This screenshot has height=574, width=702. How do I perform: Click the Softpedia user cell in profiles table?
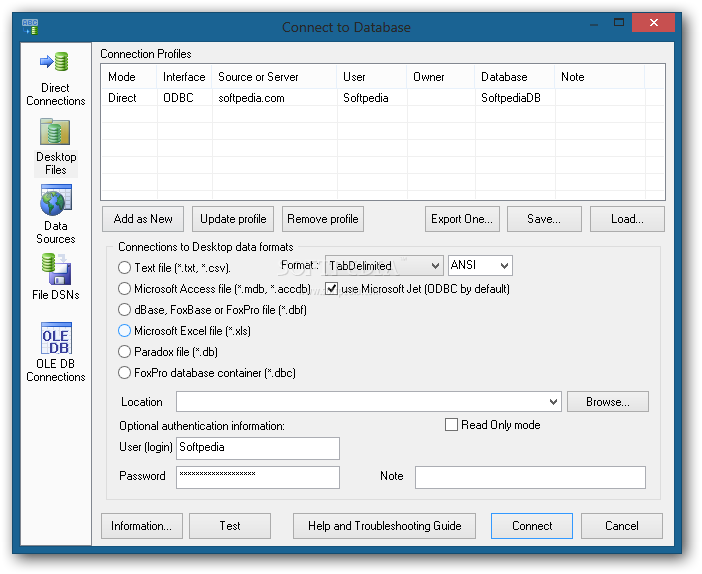tap(372, 98)
